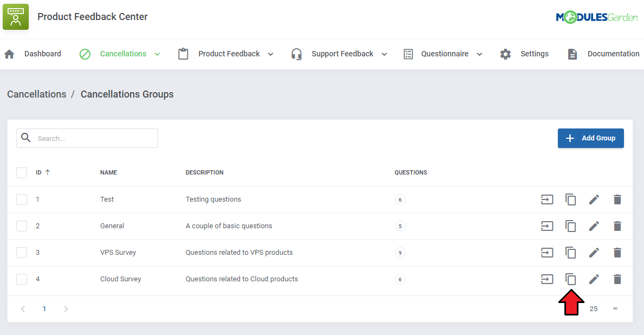Focus the Search input field
Image resolution: width=644 pixels, height=335 pixels.
click(x=87, y=138)
